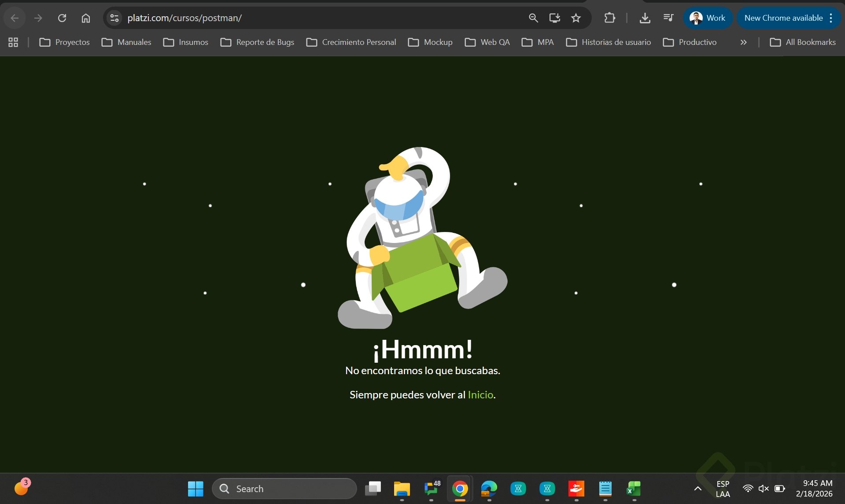Open Excel from the taskbar
Image resolution: width=845 pixels, height=504 pixels.
(x=634, y=489)
